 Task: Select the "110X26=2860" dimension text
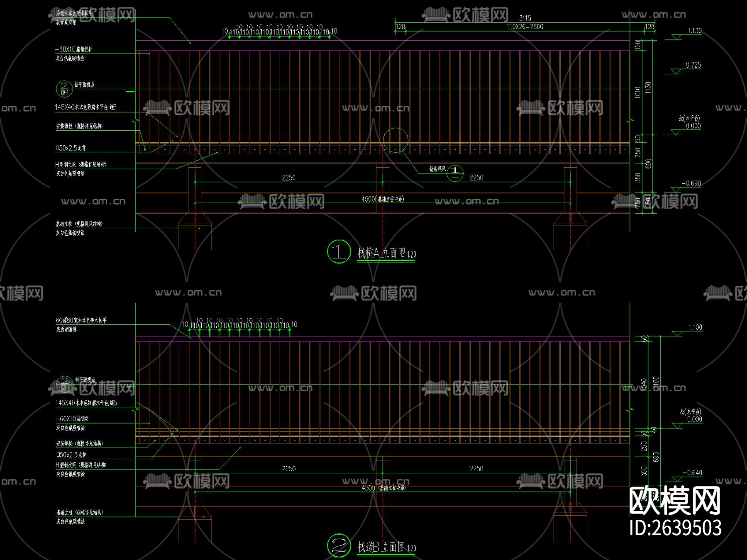point(525,27)
